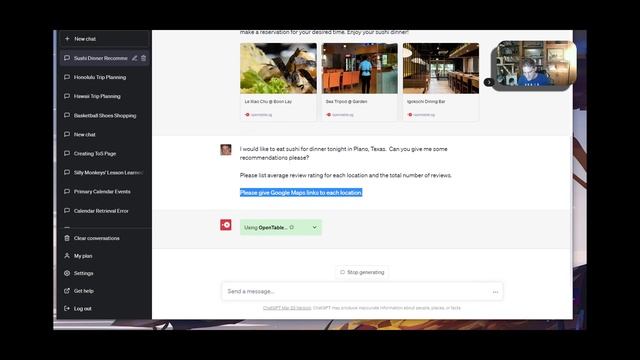Open the Sea Tripod @ Garden restaurant photo
640x360 pixels.
click(x=360, y=68)
